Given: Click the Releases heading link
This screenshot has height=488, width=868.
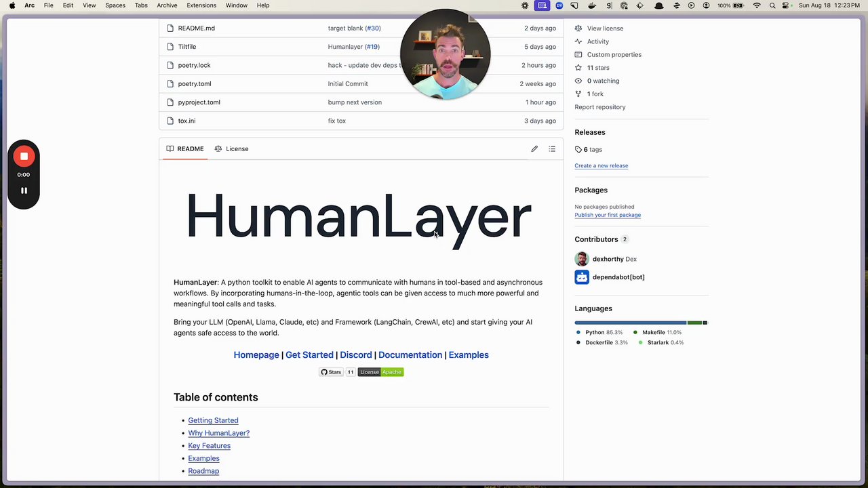Looking at the screenshot, I should click(x=590, y=132).
